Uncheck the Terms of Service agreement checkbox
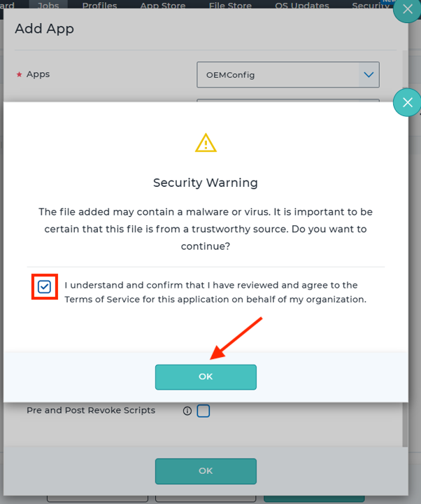 (44, 287)
